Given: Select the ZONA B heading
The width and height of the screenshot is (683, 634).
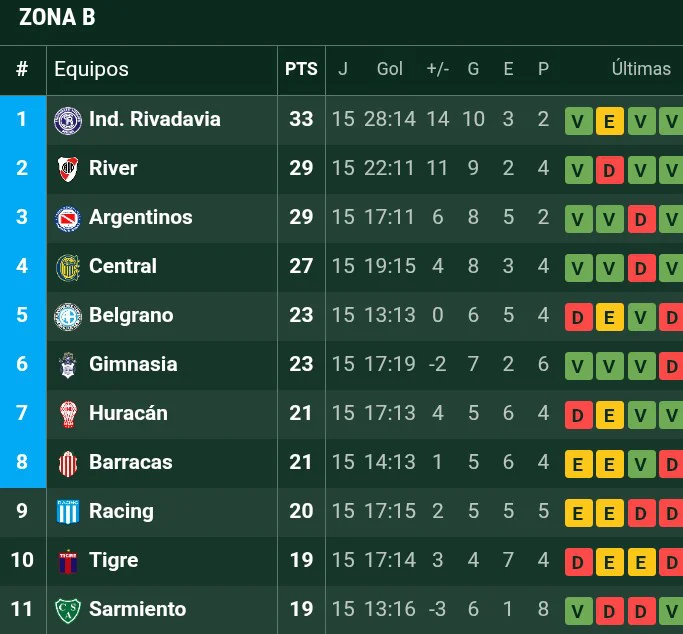Looking at the screenshot, I should click(57, 17).
